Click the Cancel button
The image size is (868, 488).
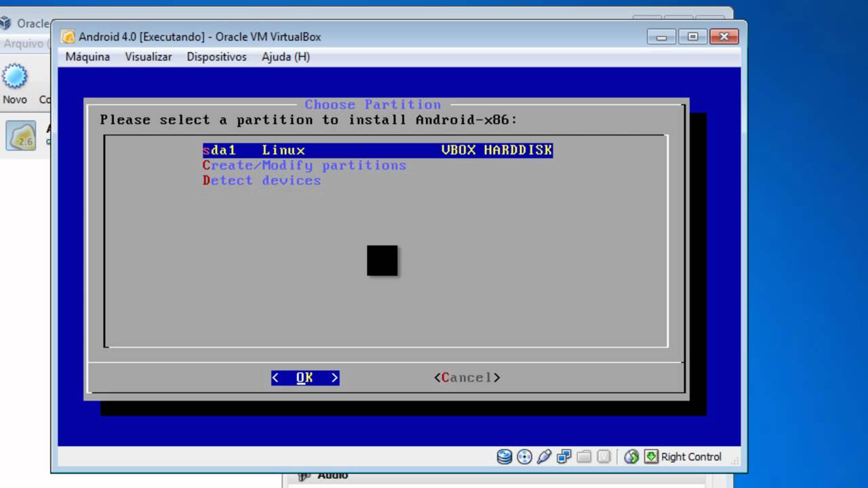tap(467, 378)
